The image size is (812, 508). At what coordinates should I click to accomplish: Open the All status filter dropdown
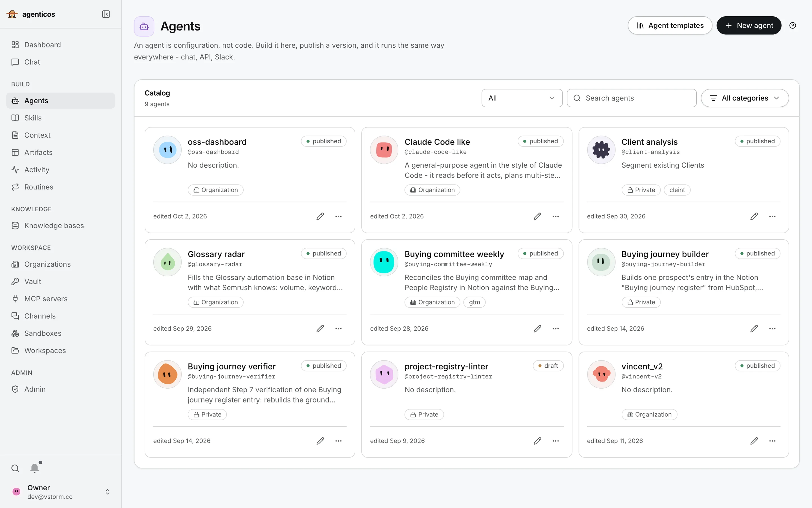point(522,98)
